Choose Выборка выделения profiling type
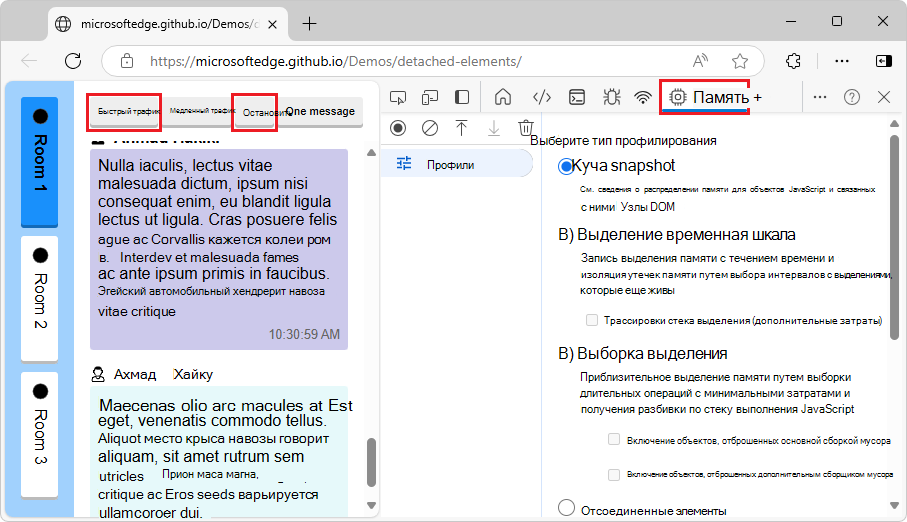Screen dimensions: 907x522 point(642,353)
